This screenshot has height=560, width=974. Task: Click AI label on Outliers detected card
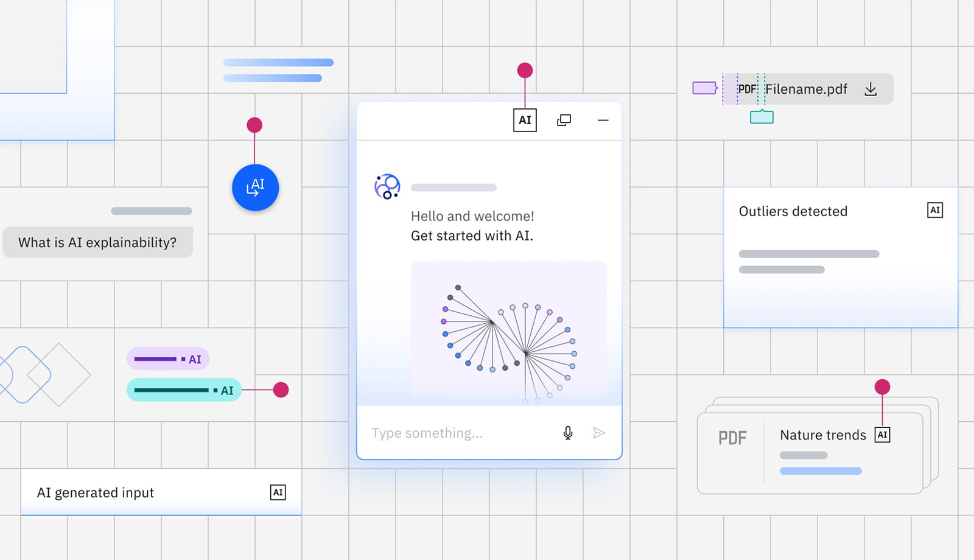[935, 211]
